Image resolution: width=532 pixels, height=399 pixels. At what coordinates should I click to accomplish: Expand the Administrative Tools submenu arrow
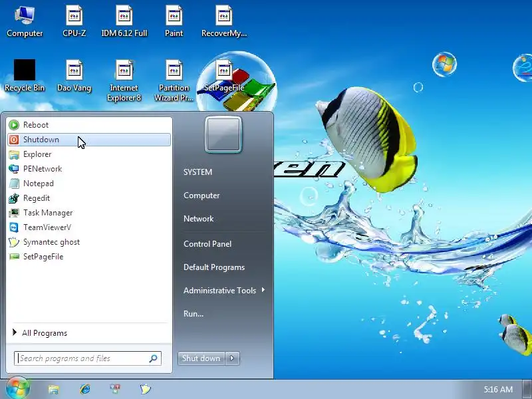pos(263,290)
